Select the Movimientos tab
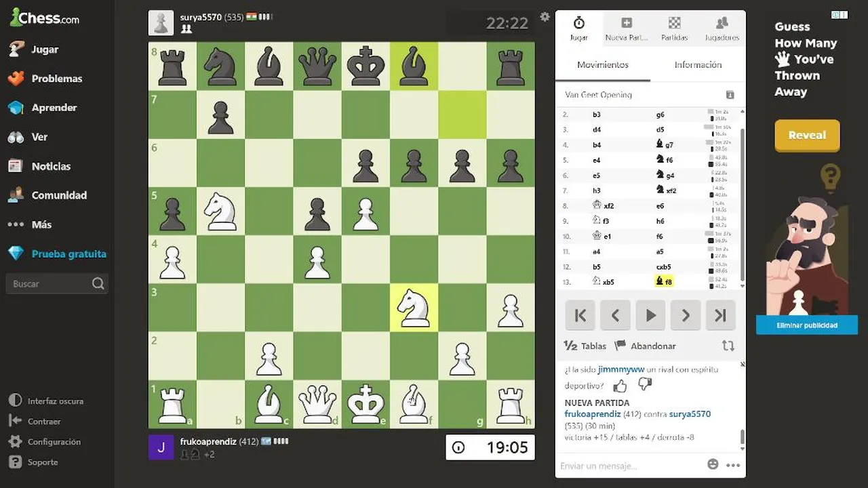 pos(603,65)
